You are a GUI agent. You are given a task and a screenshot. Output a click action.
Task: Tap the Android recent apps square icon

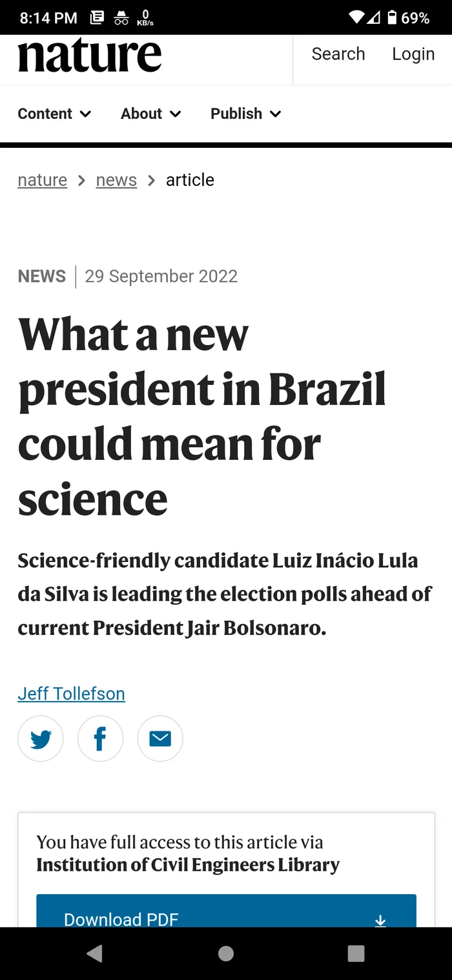point(356,954)
